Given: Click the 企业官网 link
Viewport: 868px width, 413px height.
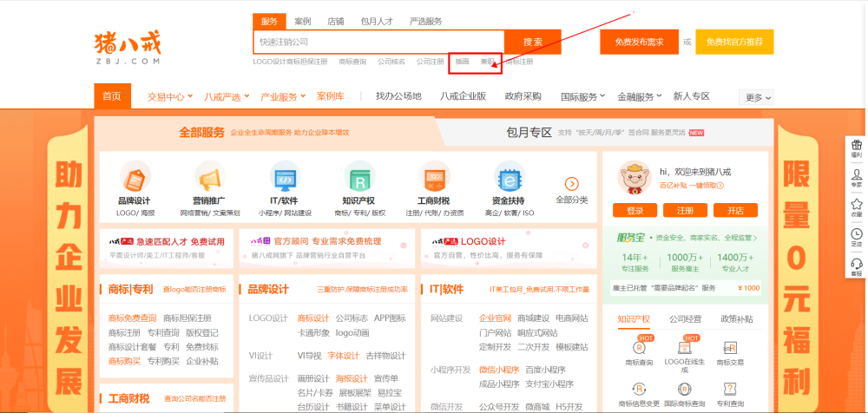Looking at the screenshot, I should tap(495, 318).
